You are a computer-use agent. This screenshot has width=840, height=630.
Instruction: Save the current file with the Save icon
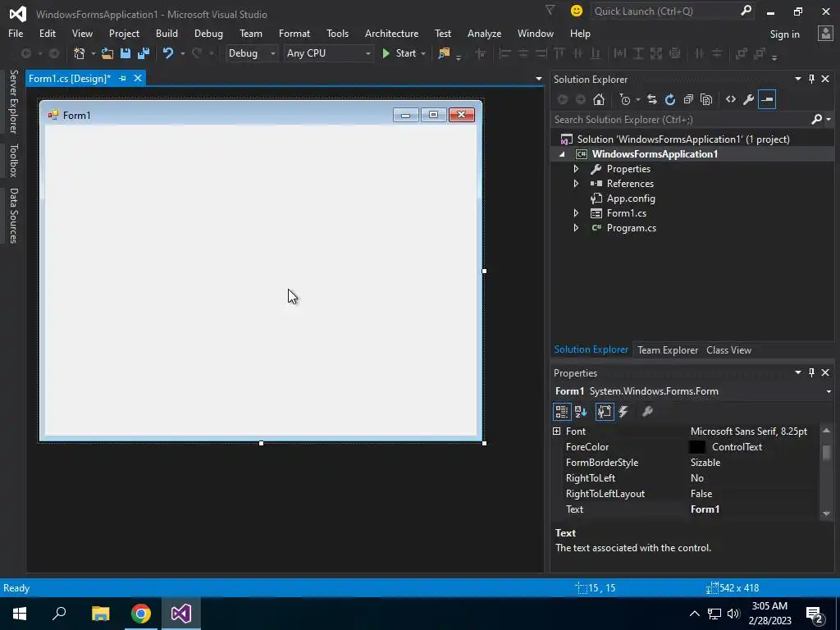pyautogui.click(x=126, y=53)
